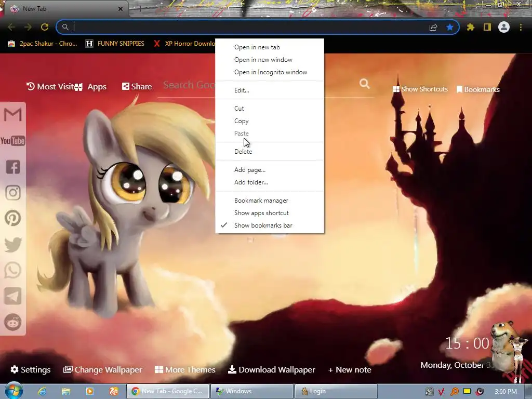
Task: Open the Bookmarks link on page
Action: [x=478, y=89]
